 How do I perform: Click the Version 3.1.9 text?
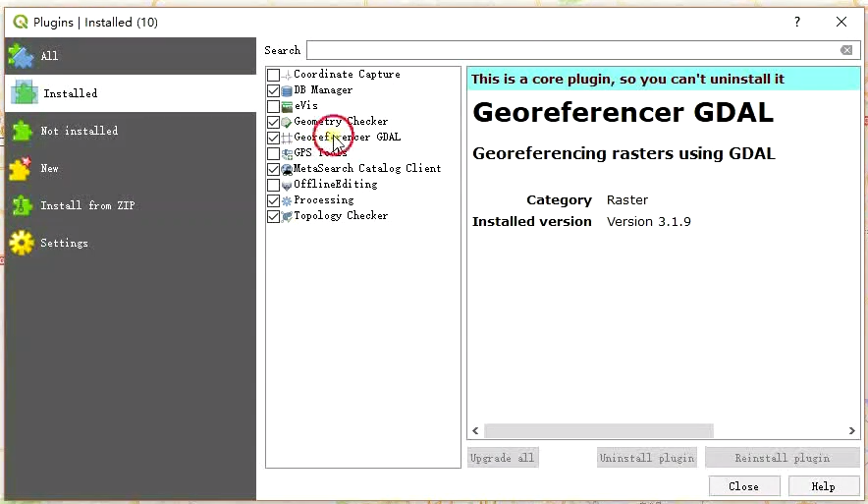point(649,221)
